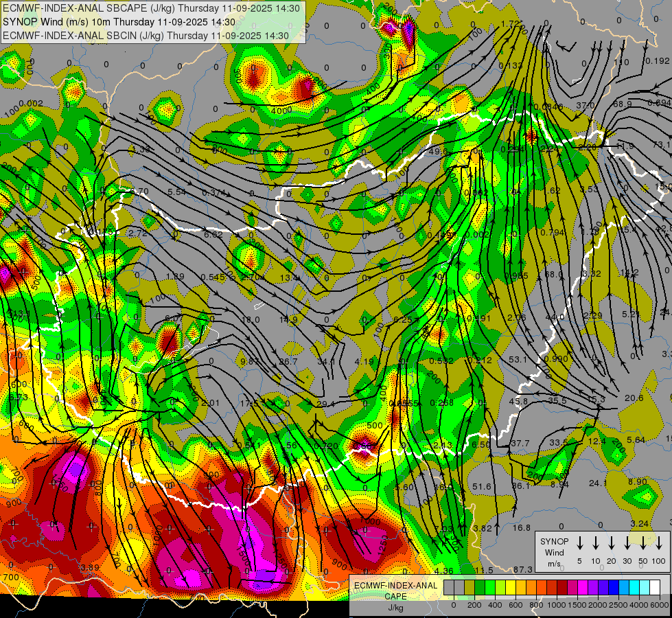
Task: Click the 'm/s' unit in wind legend
Action: (554, 564)
